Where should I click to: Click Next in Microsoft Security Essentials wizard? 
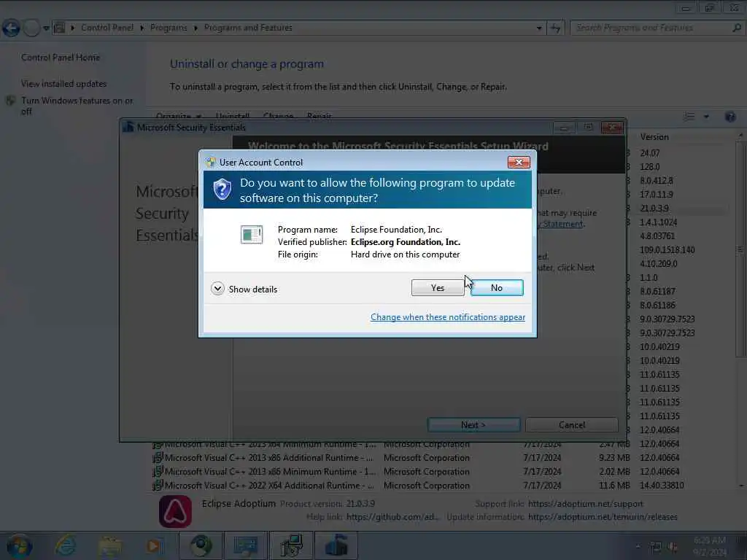473,425
